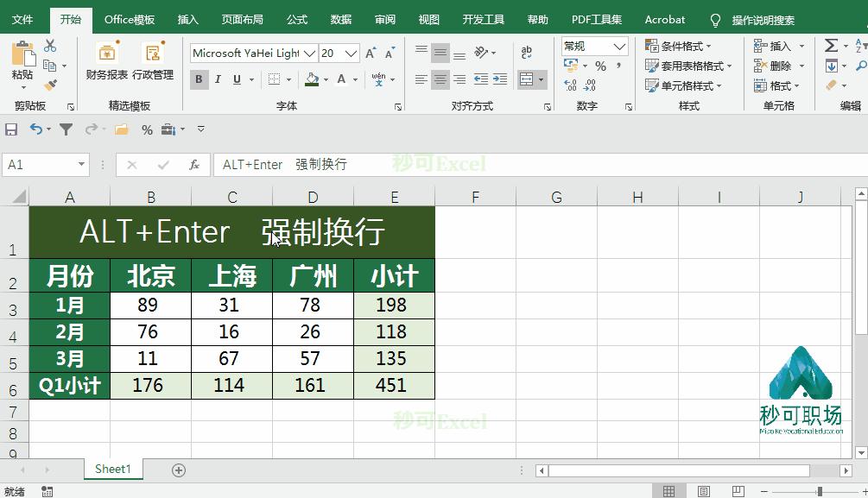Image resolution: width=868 pixels, height=498 pixels.
Task: Click the 条件格式 conditional formatting icon
Action: tap(654, 46)
